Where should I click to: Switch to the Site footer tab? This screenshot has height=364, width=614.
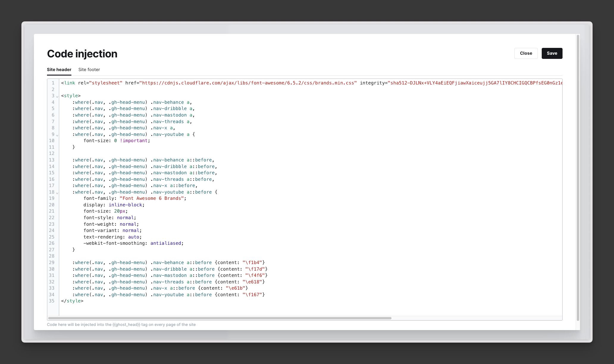coord(89,70)
